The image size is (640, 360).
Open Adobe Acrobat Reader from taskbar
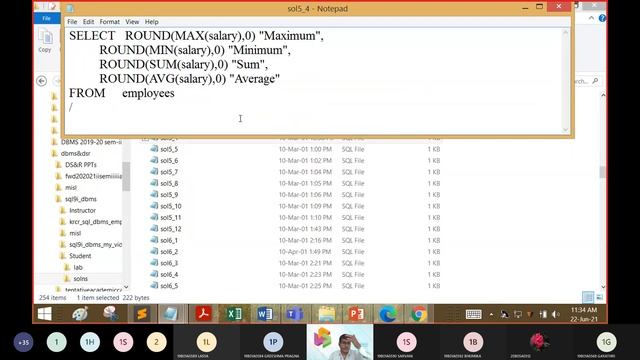coord(204,314)
